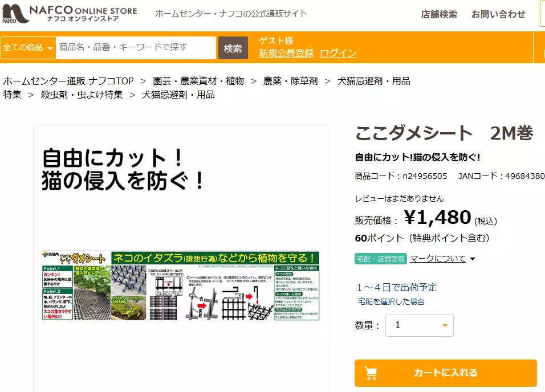Click the product search input field

click(136, 48)
